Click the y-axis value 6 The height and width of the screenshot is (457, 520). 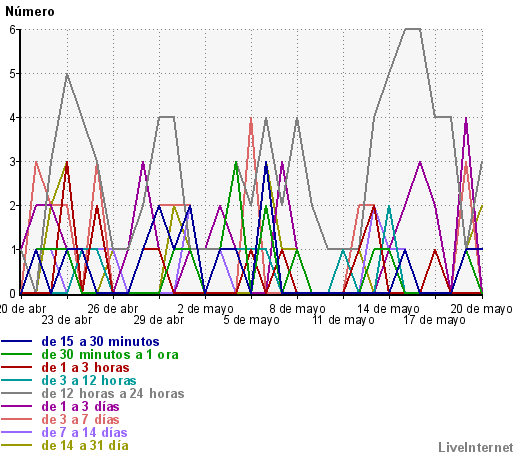pos(13,30)
